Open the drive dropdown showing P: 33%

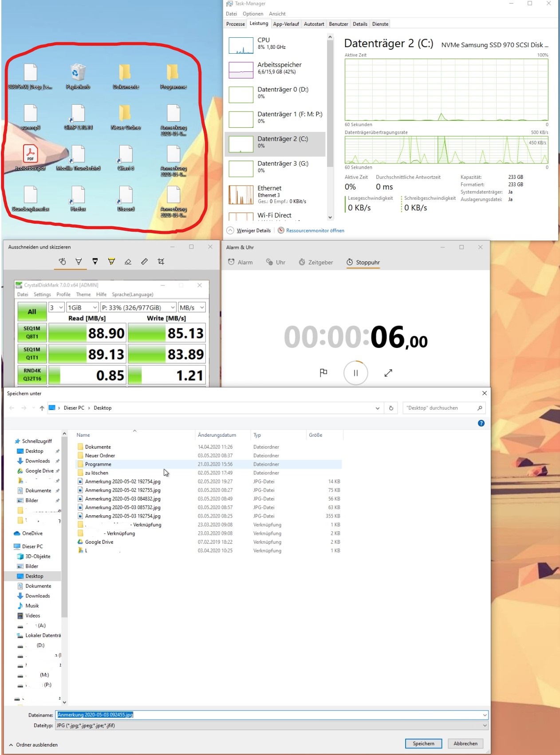(138, 307)
